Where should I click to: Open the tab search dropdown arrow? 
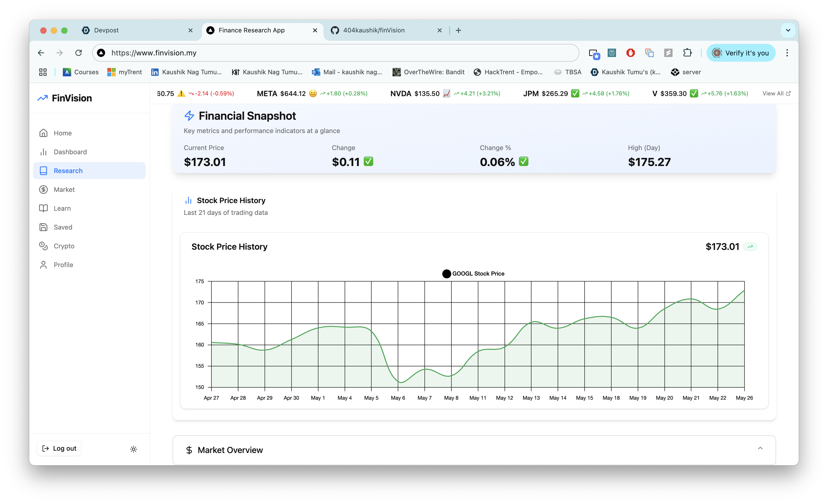coord(788,30)
